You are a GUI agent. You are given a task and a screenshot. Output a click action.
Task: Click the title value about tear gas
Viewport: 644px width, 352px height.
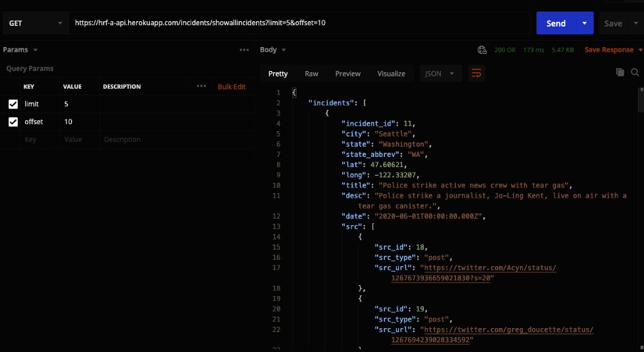473,185
